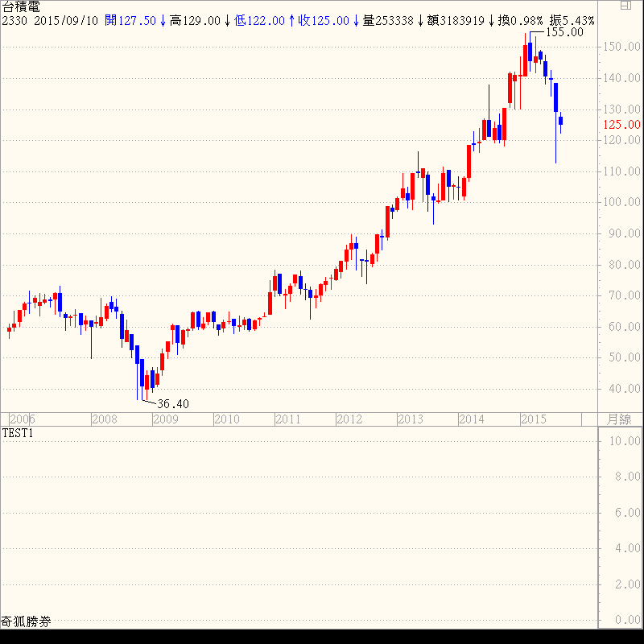Select the 2009 year marker on timeline

click(166, 419)
